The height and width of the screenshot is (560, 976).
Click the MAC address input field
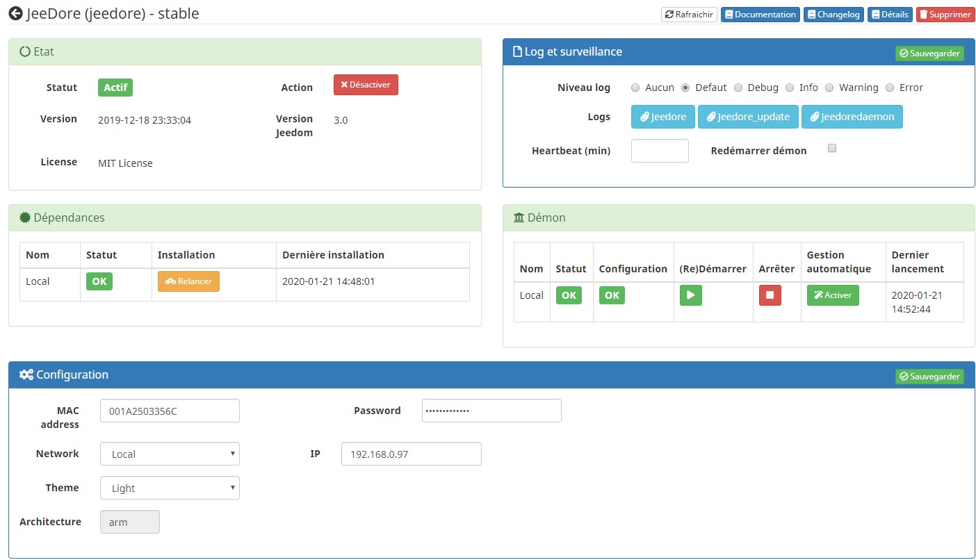click(170, 411)
